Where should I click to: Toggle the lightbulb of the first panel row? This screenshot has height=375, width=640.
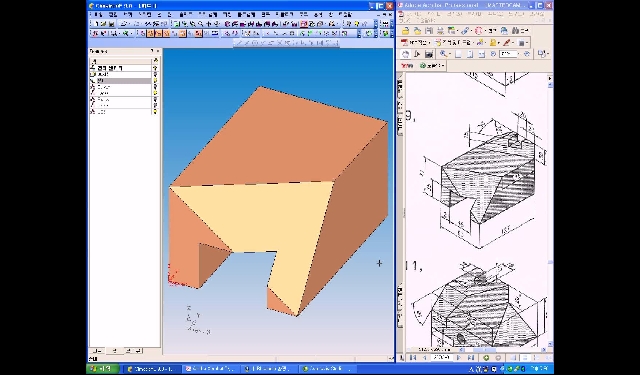(x=156, y=68)
